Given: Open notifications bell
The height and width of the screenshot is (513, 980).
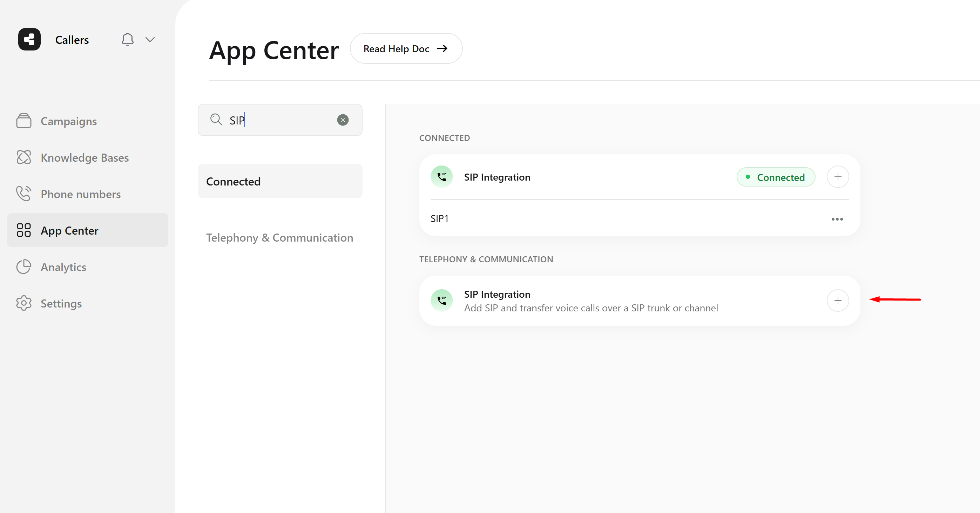Looking at the screenshot, I should click(x=127, y=39).
